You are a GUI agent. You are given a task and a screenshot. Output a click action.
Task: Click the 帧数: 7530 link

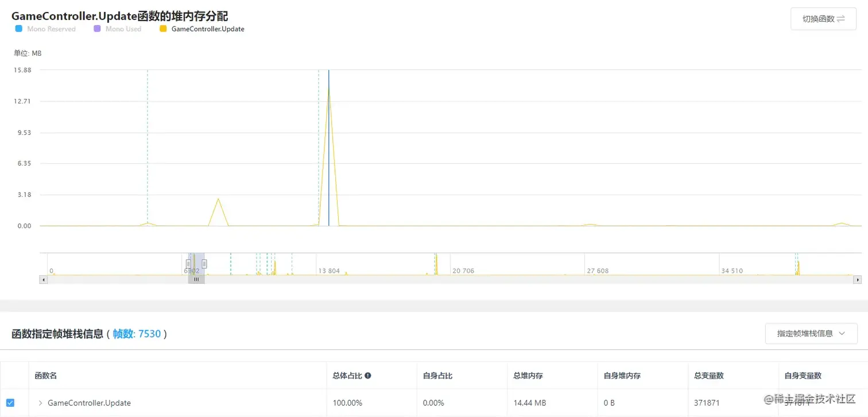[137, 334]
